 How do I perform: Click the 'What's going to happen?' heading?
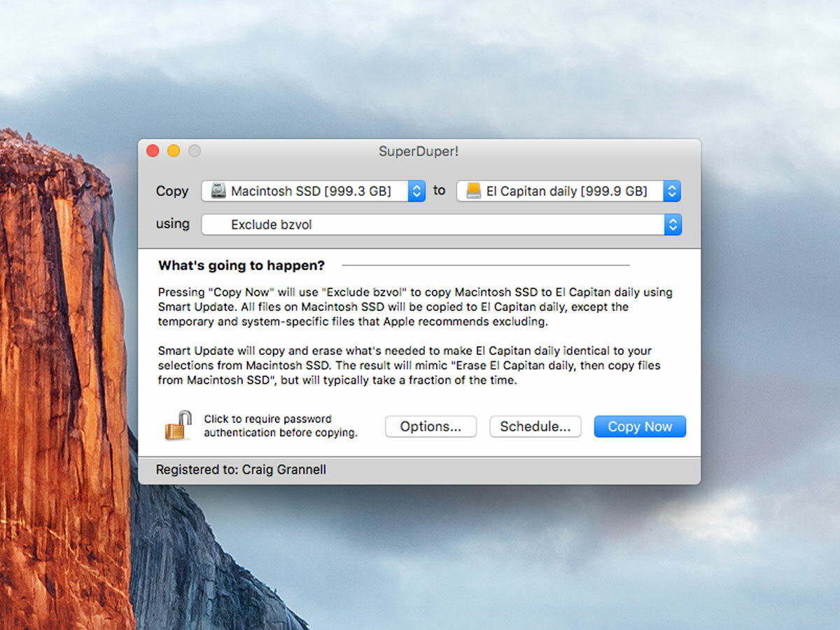coord(241,265)
